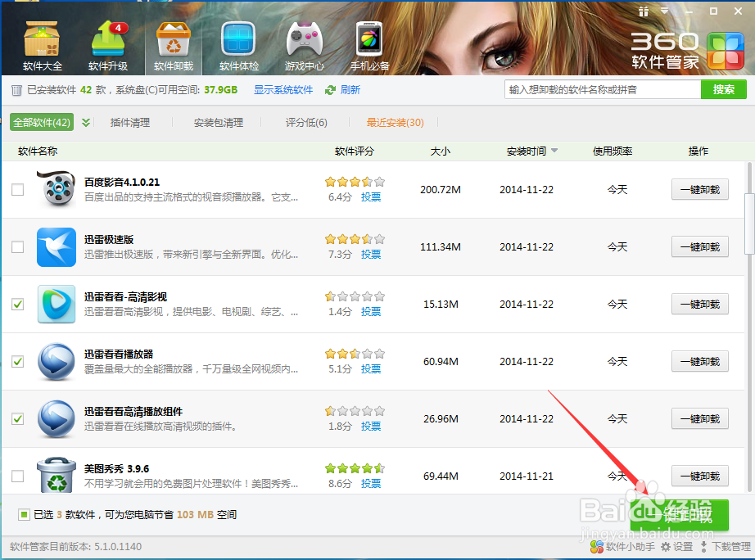Sort by the 安装时间 column arrow
Viewport: 755px width, 560px height.
tap(554, 151)
